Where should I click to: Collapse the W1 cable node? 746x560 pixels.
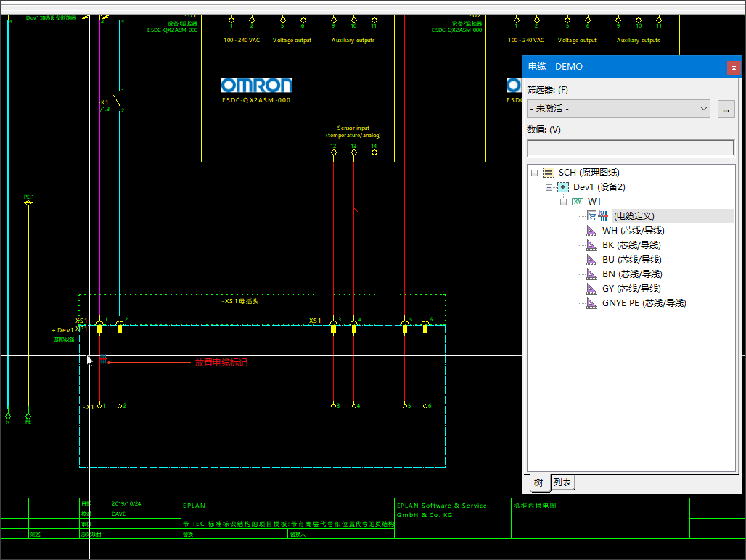(x=563, y=202)
